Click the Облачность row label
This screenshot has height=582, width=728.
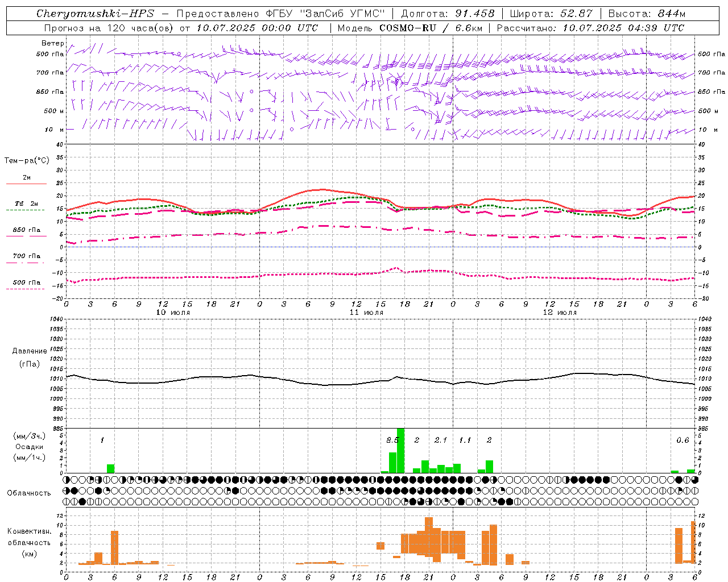[29, 493]
